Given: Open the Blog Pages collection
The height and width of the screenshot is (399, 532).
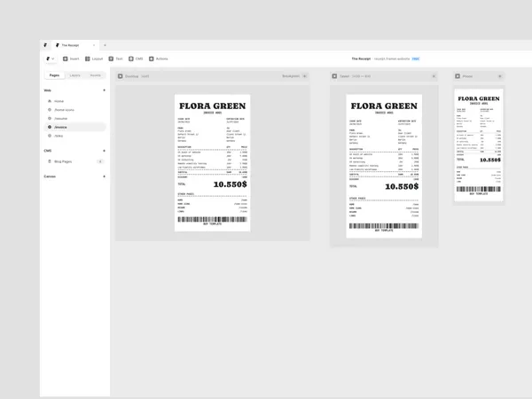Looking at the screenshot, I should (75, 161).
